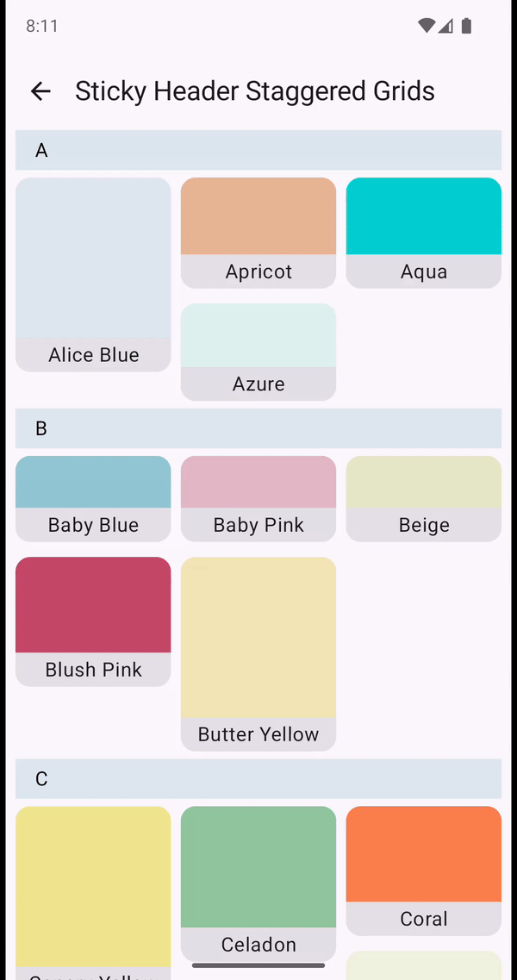Select the Baby Blue card

[93, 497]
